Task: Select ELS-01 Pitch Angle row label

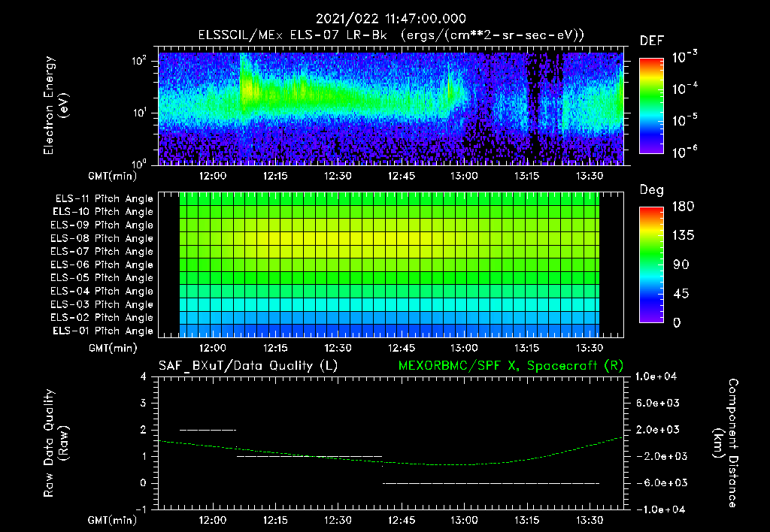Action: click(x=103, y=331)
